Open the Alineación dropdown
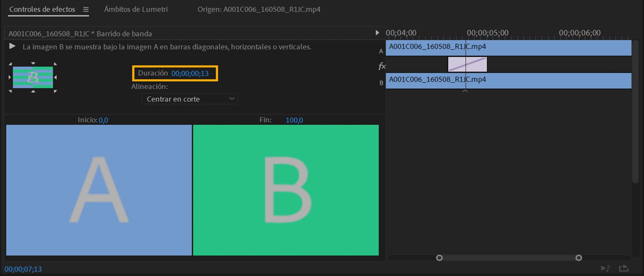 (x=190, y=99)
